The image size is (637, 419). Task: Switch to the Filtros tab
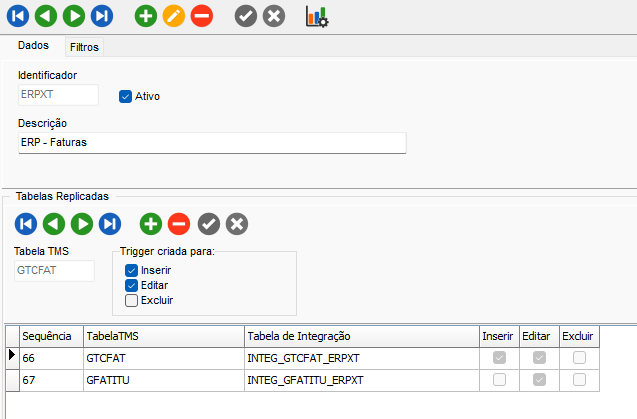tap(84, 47)
